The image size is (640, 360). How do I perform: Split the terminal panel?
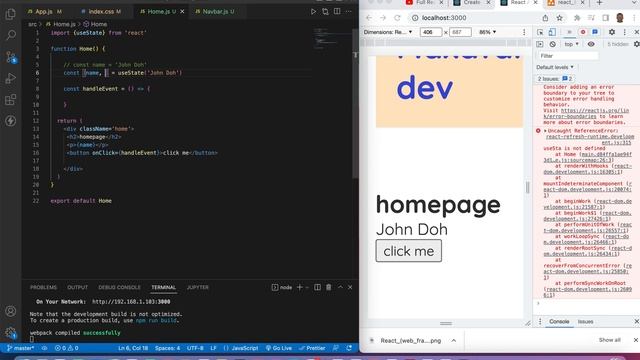tap(317, 287)
